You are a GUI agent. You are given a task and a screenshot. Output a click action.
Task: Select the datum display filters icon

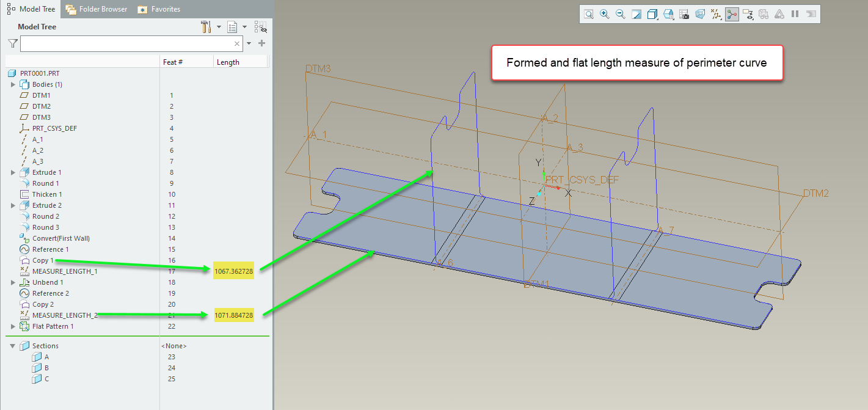pos(715,13)
